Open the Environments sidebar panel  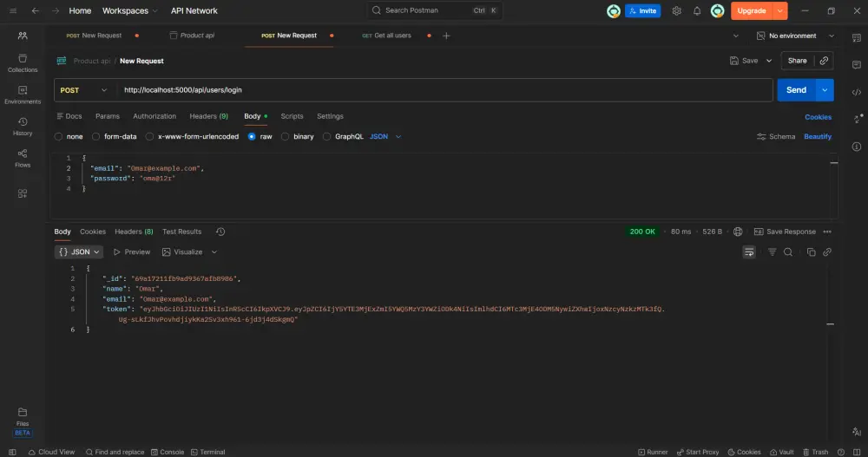[23, 95]
